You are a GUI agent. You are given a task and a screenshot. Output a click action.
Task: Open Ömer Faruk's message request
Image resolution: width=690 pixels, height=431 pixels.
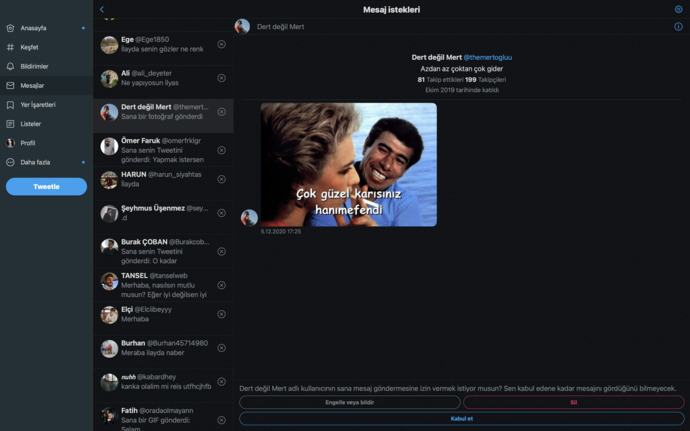click(163, 151)
